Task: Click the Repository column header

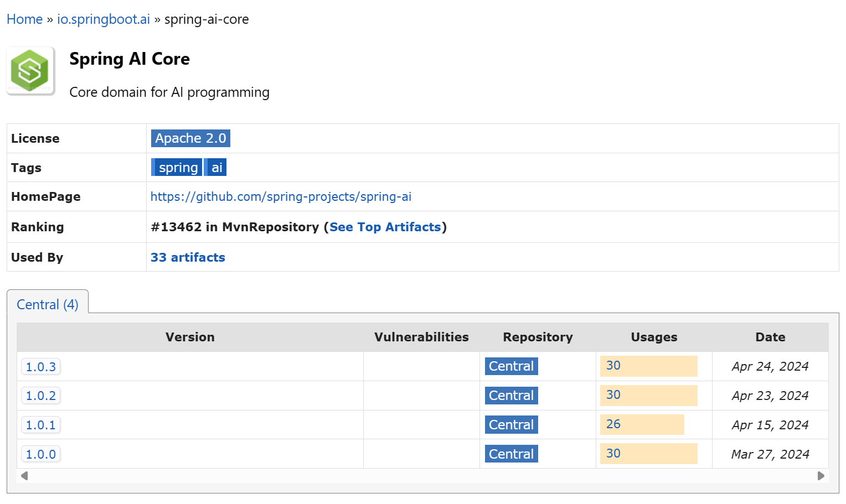Action: (538, 337)
